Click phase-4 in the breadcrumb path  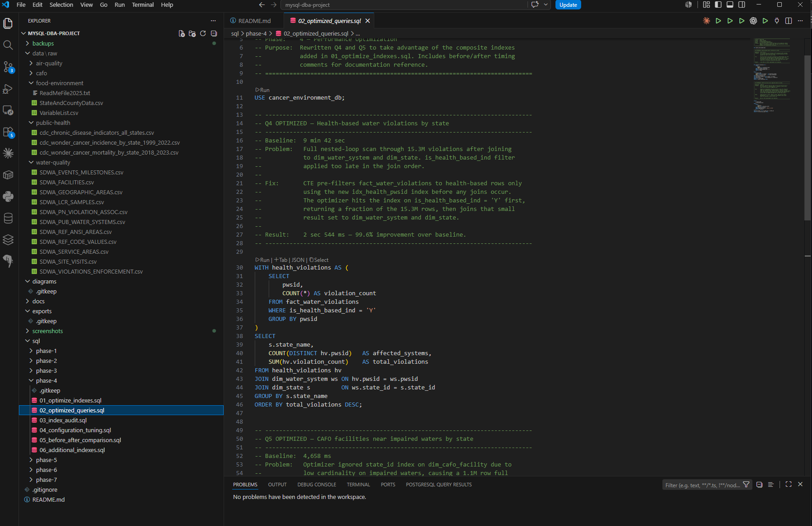coord(256,33)
